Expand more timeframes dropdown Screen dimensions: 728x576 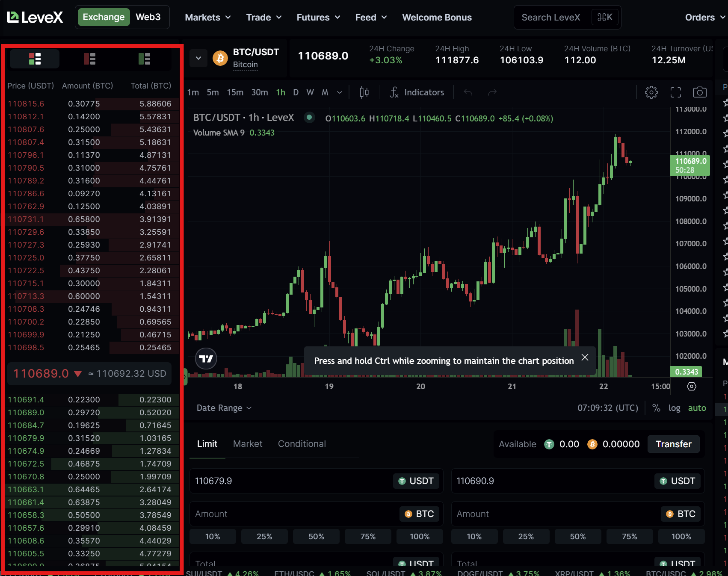click(x=340, y=92)
